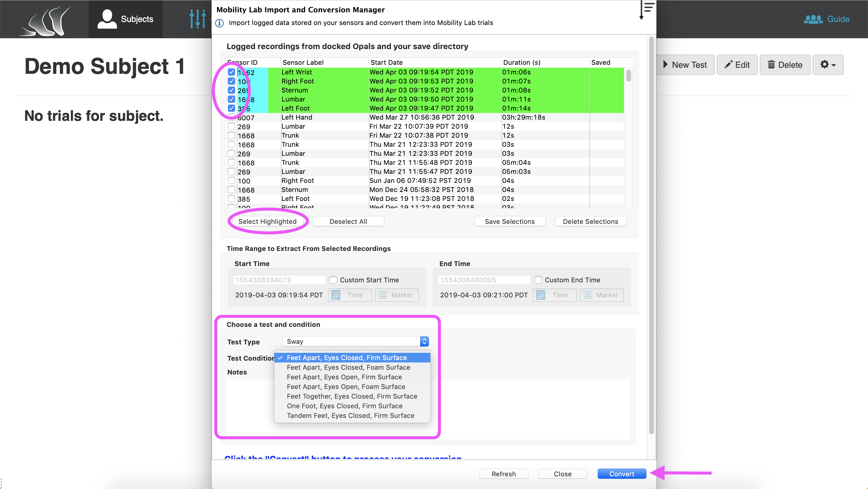
Task: Uncheck the checked Lumbar 09:19:50 checkbox
Action: pos(231,99)
